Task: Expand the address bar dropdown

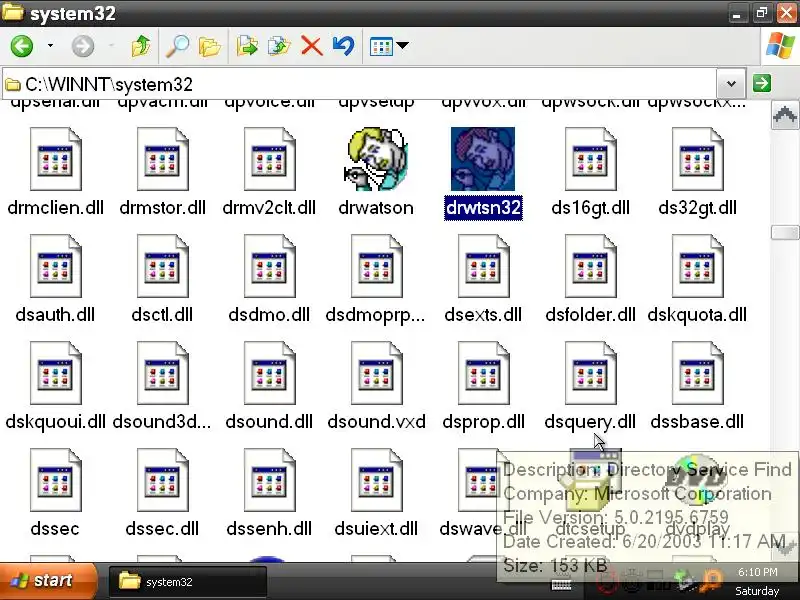Action: (731, 83)
